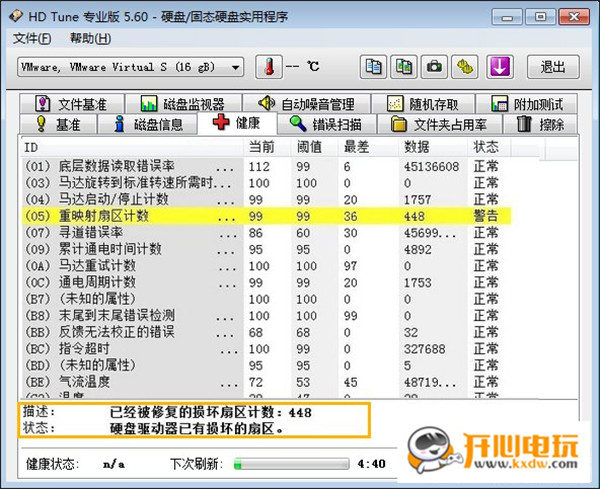
Task: Switch to the 磁盘监视器 tab
Action: (x=188, y=104)
